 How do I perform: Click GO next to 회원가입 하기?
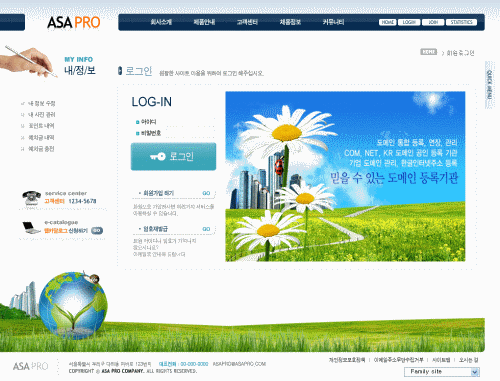[206, 193]
